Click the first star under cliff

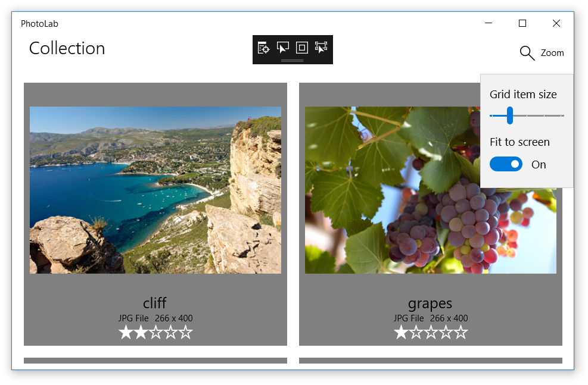[126, 332]
